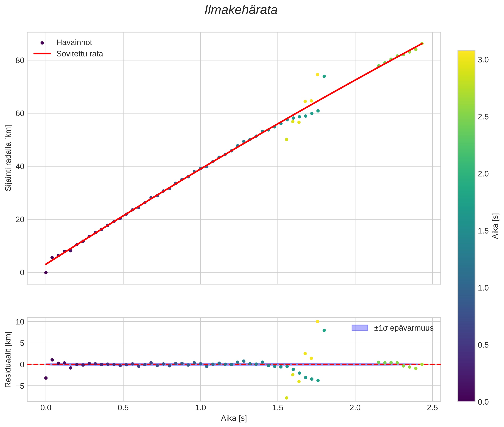
Task: Click the last green point at the fitted line end
Action: [422, 44]
